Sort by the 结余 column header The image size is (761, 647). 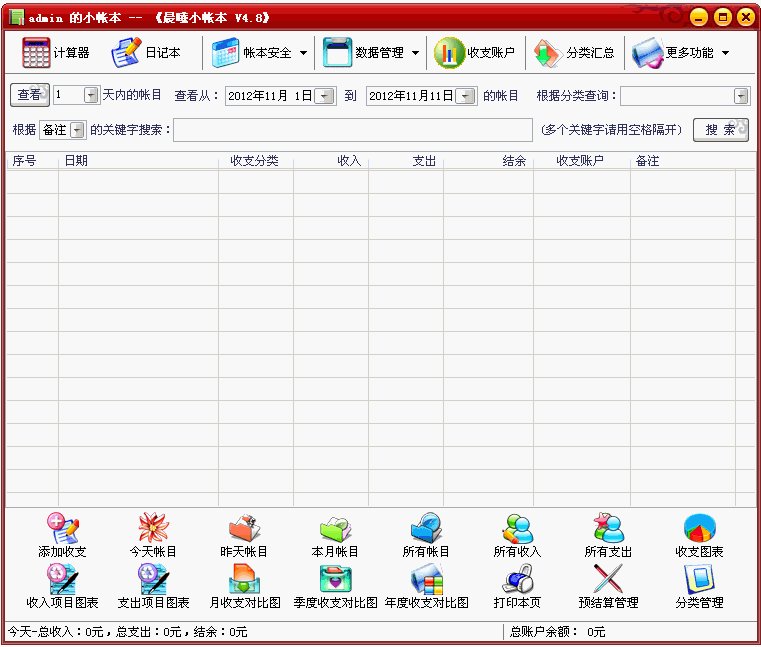pyautogui.click(x=514, y=161)
